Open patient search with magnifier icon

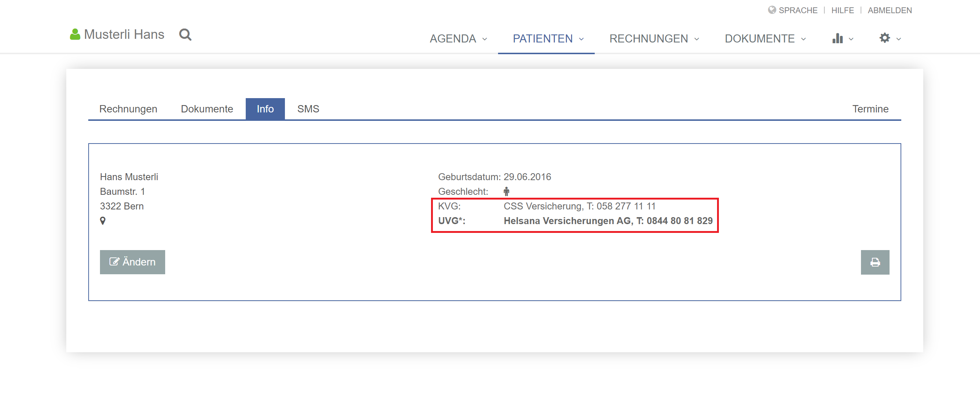(x=185, y=35)
